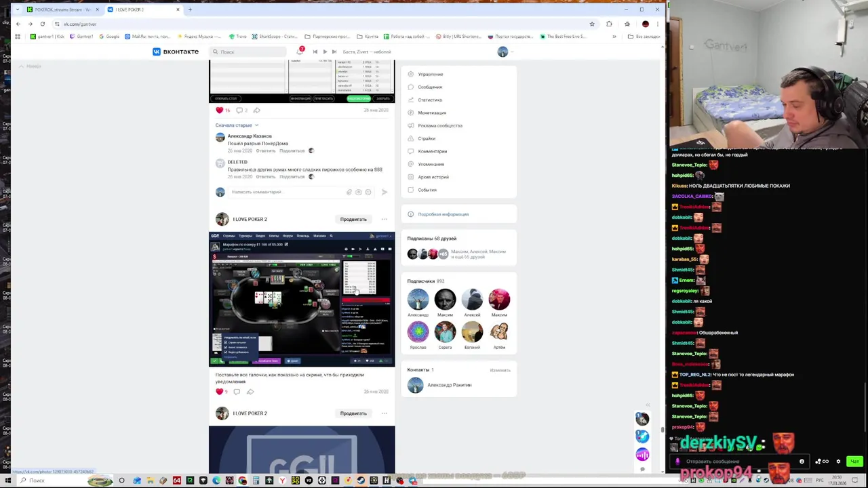Image resolution: width=868 pixels, height=488 pixels.
Task: Open the browser extensions puzzle icon
Action: tap(609, 24)
